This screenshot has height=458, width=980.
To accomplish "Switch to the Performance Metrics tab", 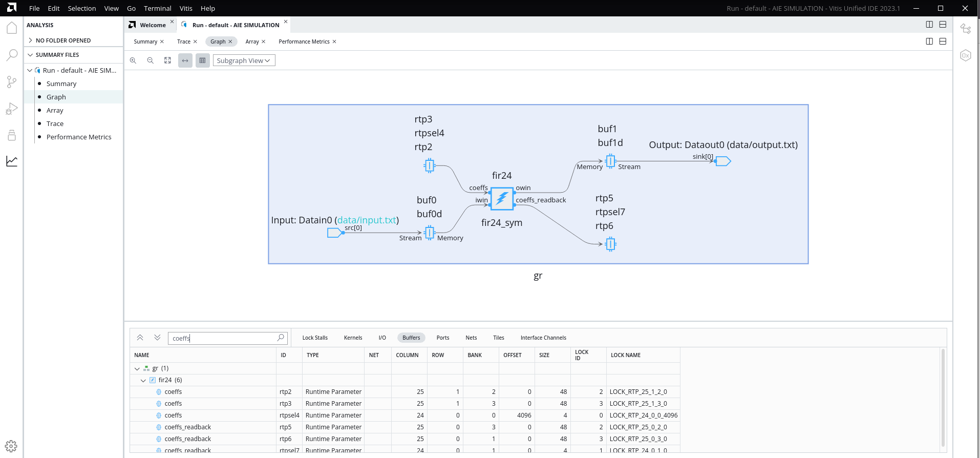I will coord(304,41).
